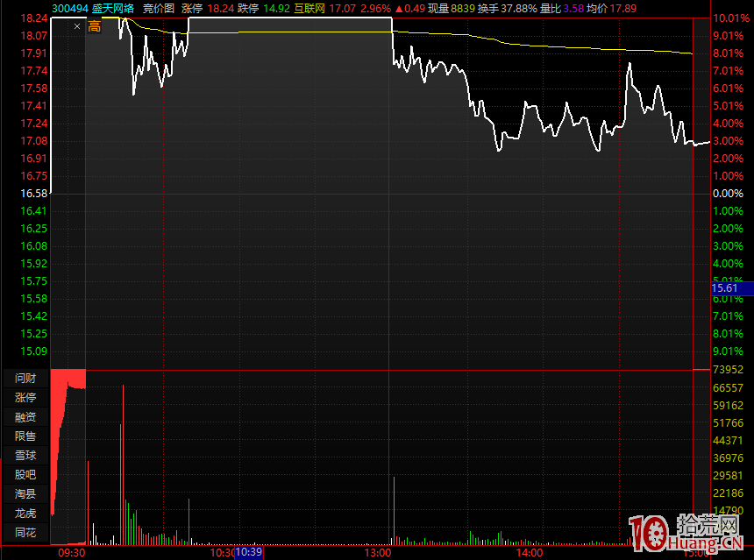Click the 均价 17.89 average price

612,8
